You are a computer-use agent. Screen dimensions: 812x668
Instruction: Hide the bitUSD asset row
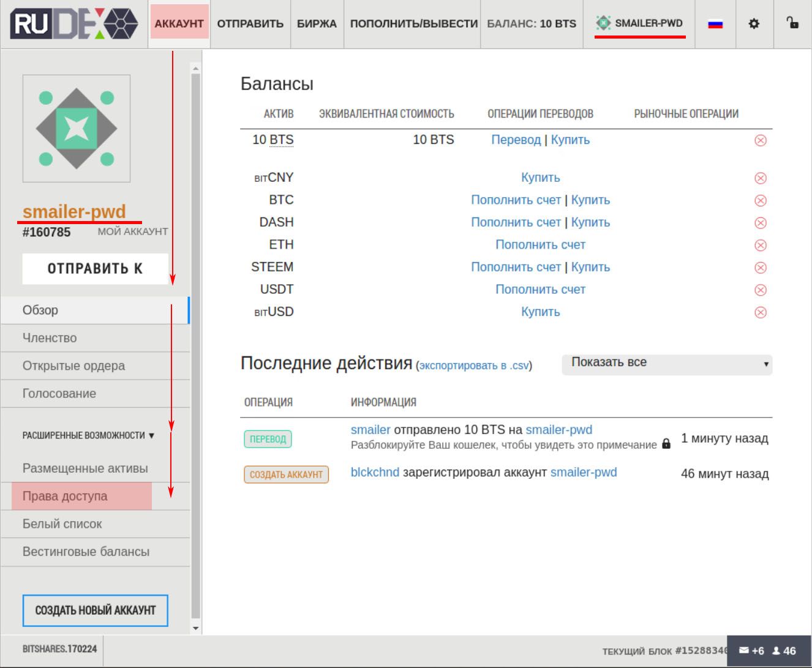(761, 312)
